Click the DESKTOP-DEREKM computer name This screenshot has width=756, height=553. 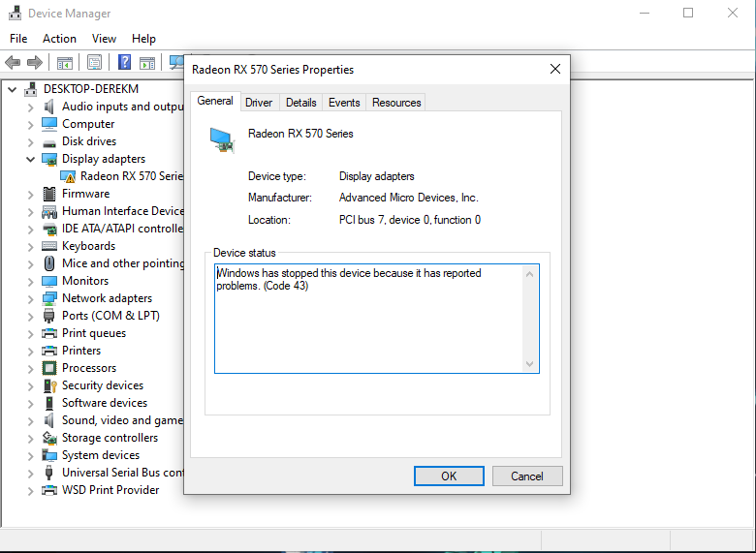point(91,89)
